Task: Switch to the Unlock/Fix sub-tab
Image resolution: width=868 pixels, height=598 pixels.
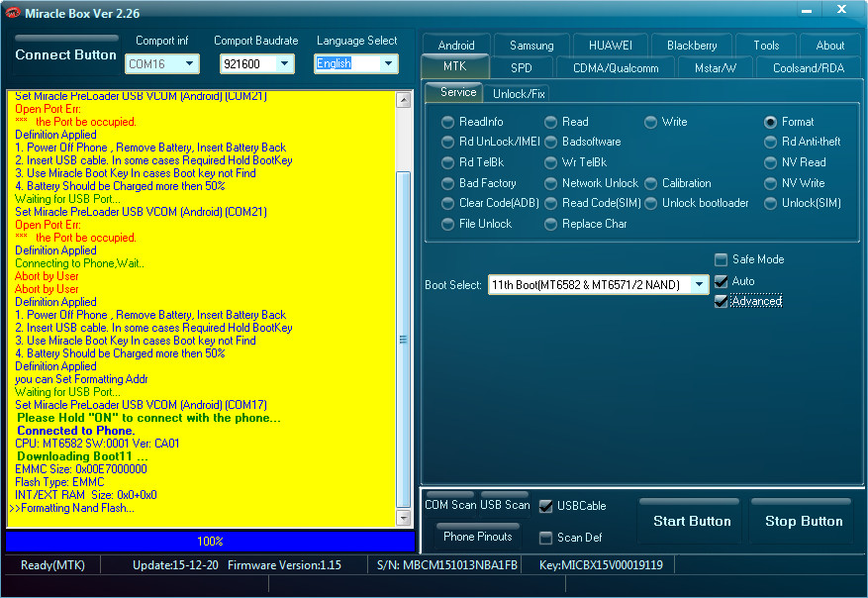Action: [x=519, y=94]
